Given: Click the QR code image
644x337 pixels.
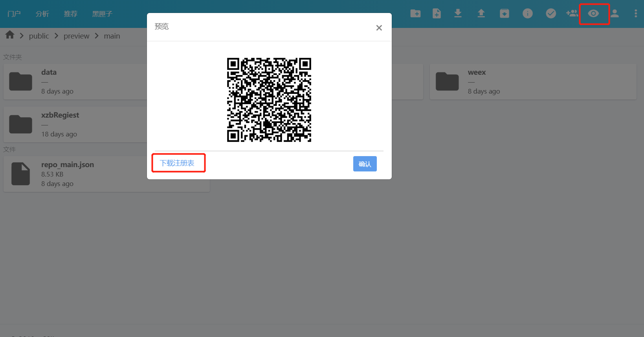Looking at the screenshot, I should 269,100.
